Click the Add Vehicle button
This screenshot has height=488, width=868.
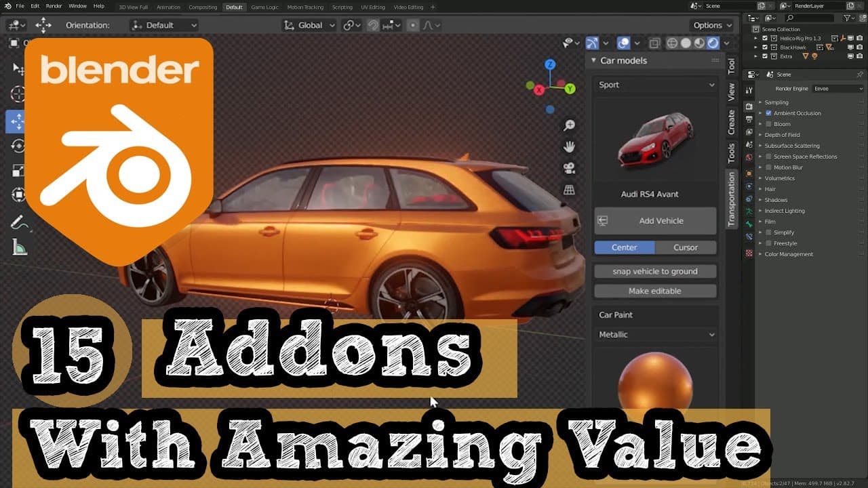click(x=655, y=221)
